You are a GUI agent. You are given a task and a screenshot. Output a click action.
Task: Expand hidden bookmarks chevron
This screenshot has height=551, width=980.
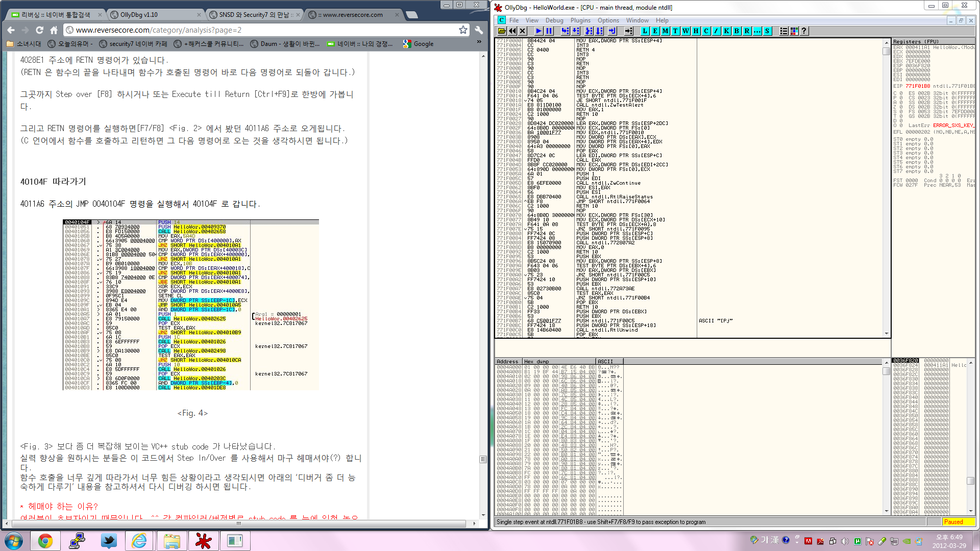pyautogui.click(x=479, y=42)
